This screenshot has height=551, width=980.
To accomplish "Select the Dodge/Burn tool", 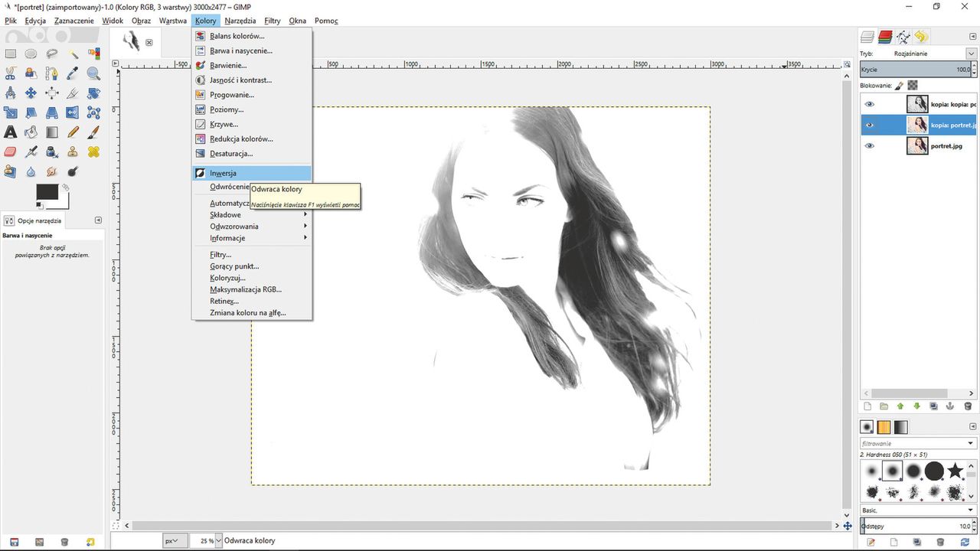I will 73,172.
